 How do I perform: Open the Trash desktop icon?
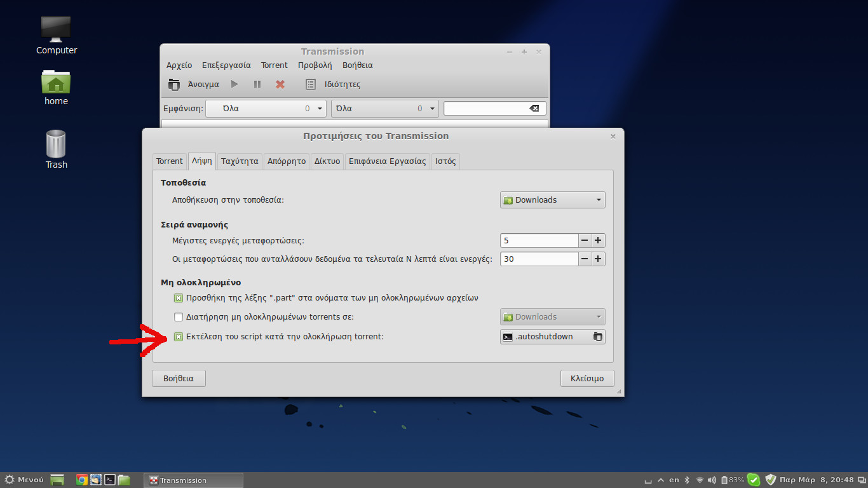point(56,144)
